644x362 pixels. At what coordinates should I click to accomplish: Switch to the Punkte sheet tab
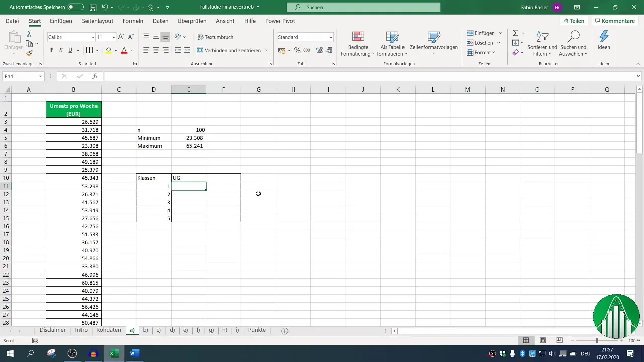pos(257,330)
